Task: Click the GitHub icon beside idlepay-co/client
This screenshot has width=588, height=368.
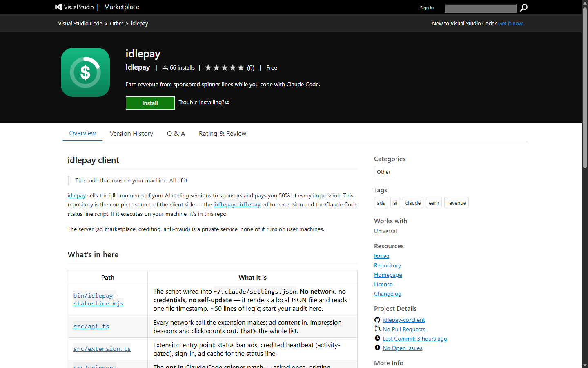Action: tap(377, 320)
